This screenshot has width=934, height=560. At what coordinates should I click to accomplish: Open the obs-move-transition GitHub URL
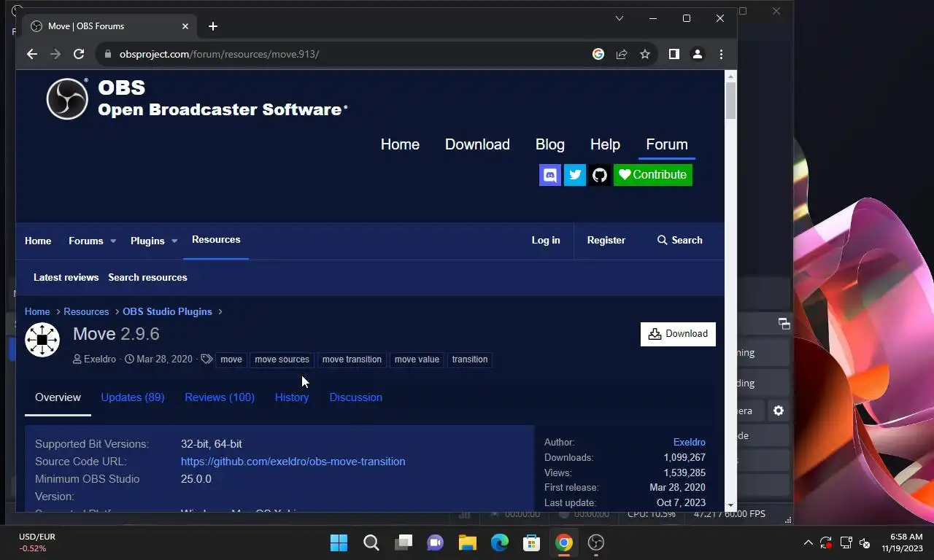[293, 462]
